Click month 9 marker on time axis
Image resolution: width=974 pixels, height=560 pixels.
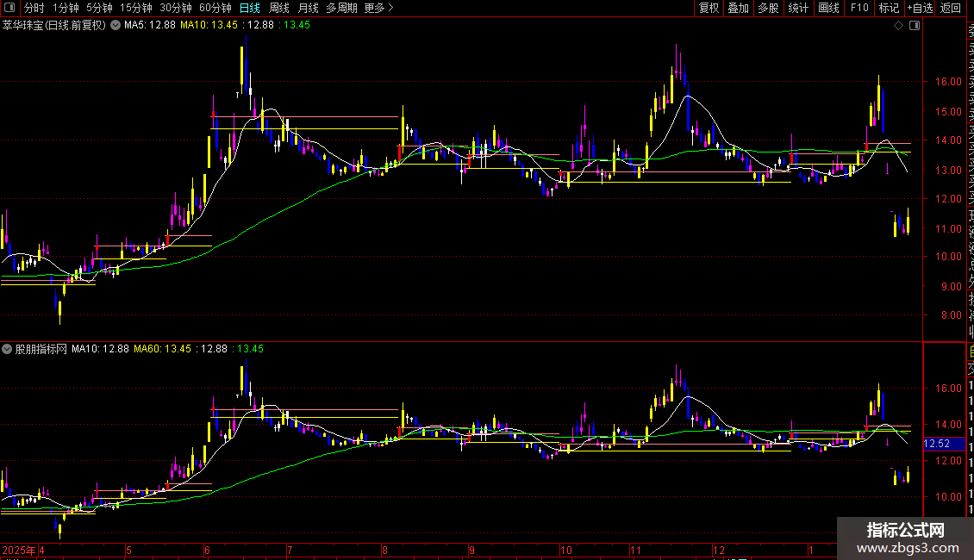pyautogui.click(x=472, y=551)
